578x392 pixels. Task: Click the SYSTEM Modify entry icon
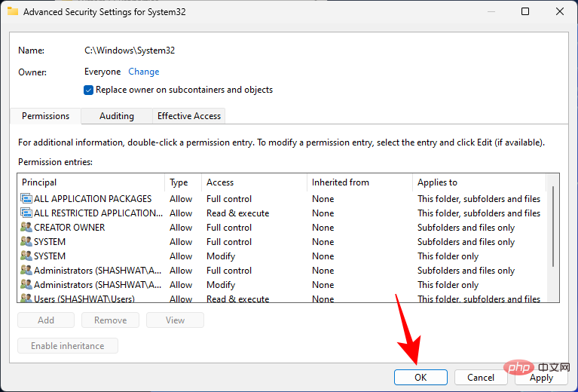(26, 256)
